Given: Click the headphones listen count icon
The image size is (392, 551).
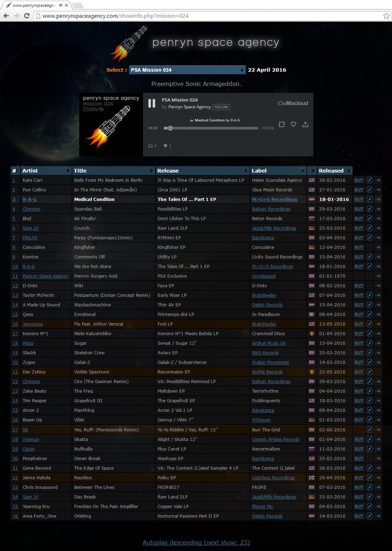Looking at the screenshot, I should [x=150, y=146].
